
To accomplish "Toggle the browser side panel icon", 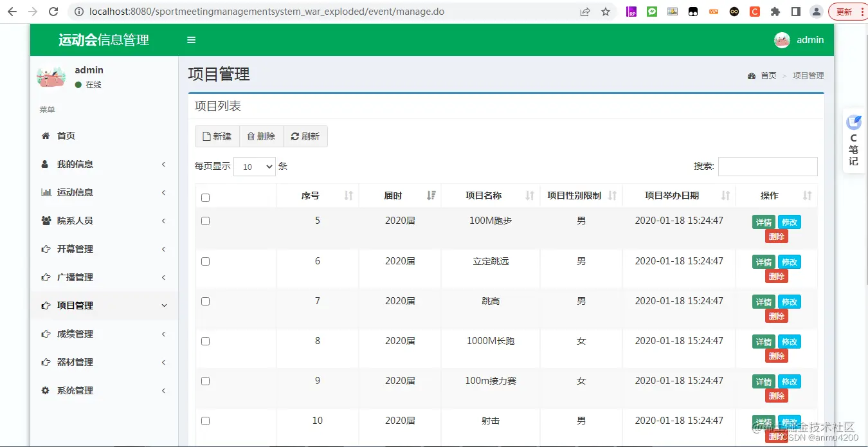I will point(795,12).
